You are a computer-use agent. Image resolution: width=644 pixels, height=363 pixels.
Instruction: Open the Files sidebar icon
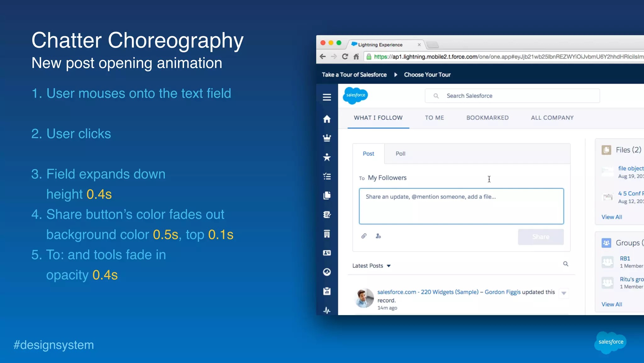click(327, 195)
